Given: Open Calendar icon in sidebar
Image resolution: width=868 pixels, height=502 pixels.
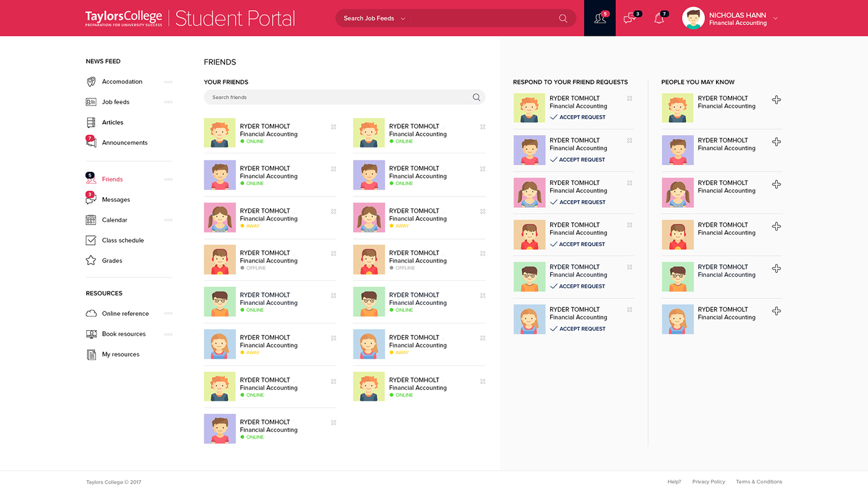Looking at the screenshot, I should [x=91, y=220].
